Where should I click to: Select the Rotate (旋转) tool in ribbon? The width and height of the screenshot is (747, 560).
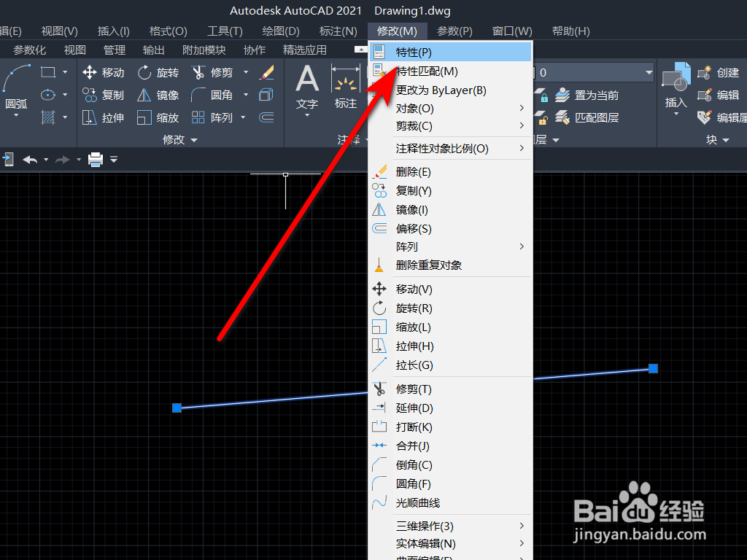click(x=158, y=72)
